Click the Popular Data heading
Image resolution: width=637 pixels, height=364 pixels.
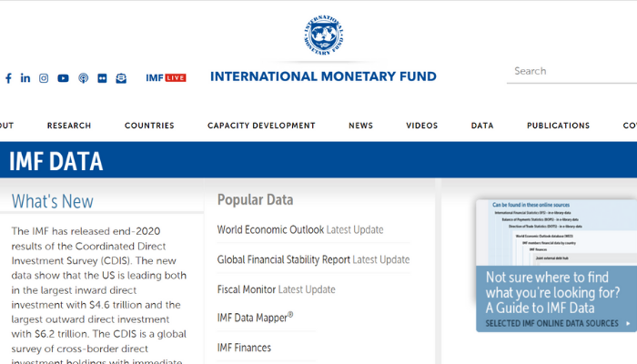(255, 200)
